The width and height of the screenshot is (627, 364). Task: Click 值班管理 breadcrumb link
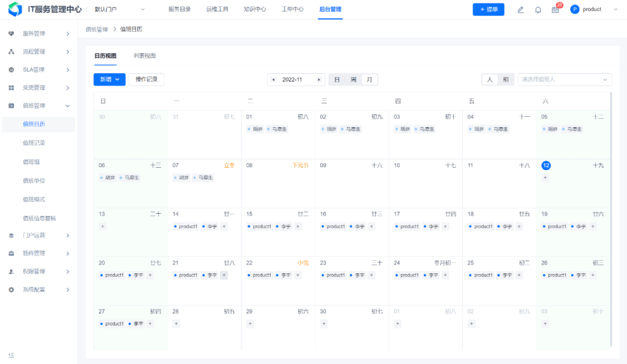(97, 29)
